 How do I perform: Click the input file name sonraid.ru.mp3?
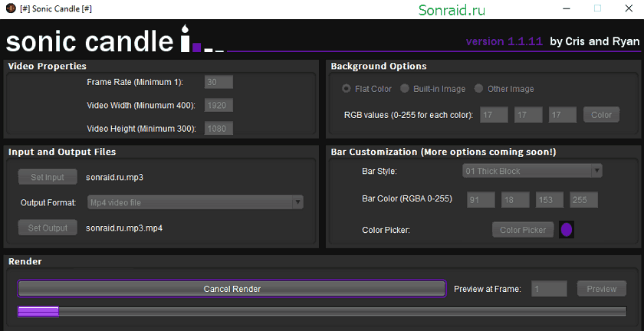tap(114, 178)
